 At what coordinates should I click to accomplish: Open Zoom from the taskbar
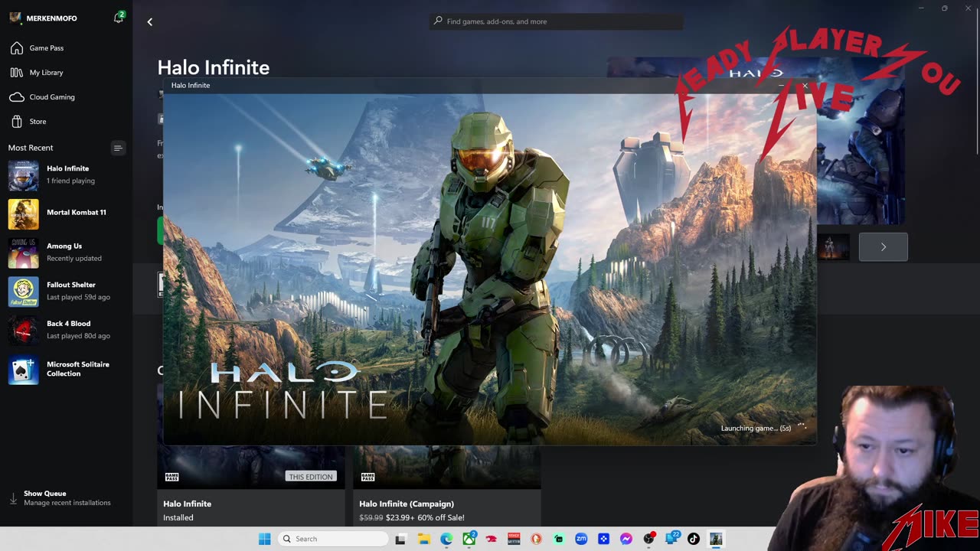point(581,539)
